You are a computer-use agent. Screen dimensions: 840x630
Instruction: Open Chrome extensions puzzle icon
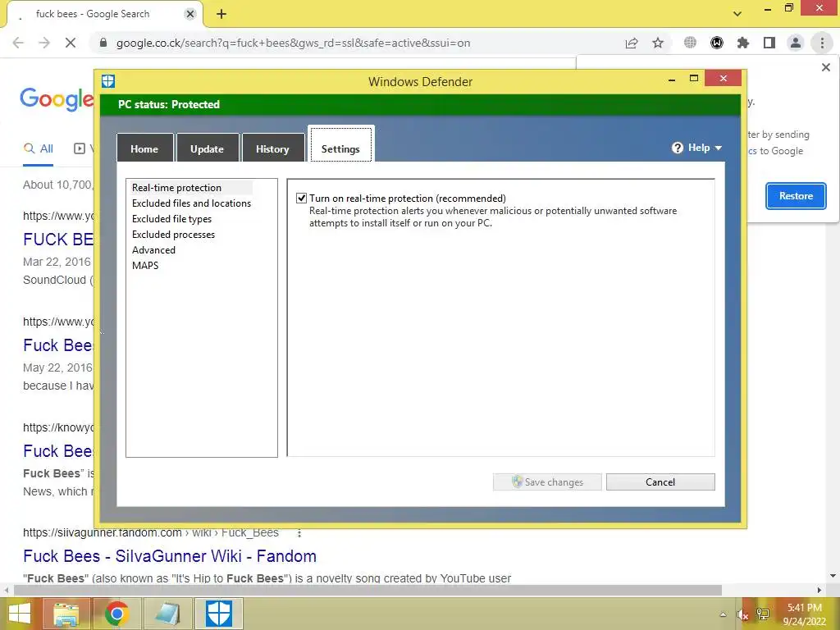coord(743,43)
